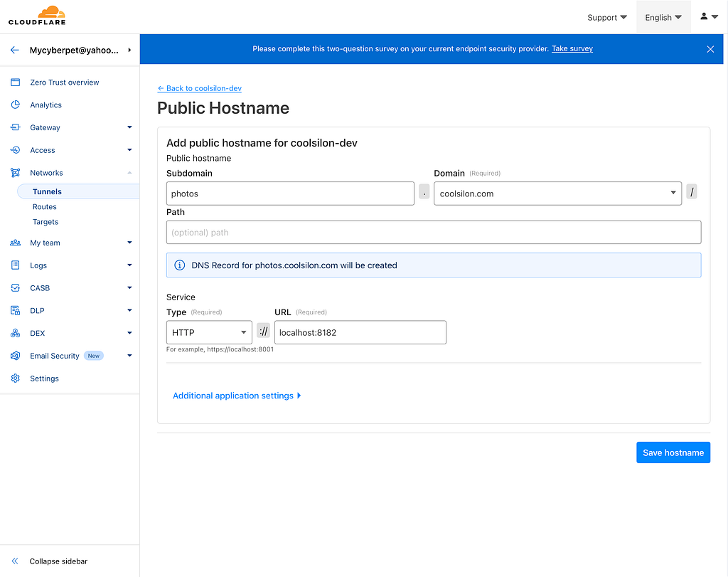Viewport: 728px width, 577px height.
Task: Click the Access sidebar icon
Action: [16, 150]
